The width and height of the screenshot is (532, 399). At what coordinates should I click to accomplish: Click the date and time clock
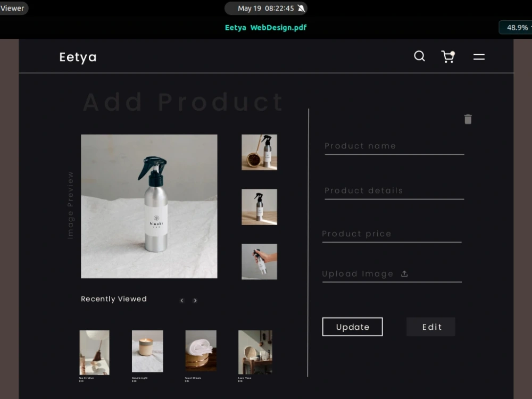(265, 8)
